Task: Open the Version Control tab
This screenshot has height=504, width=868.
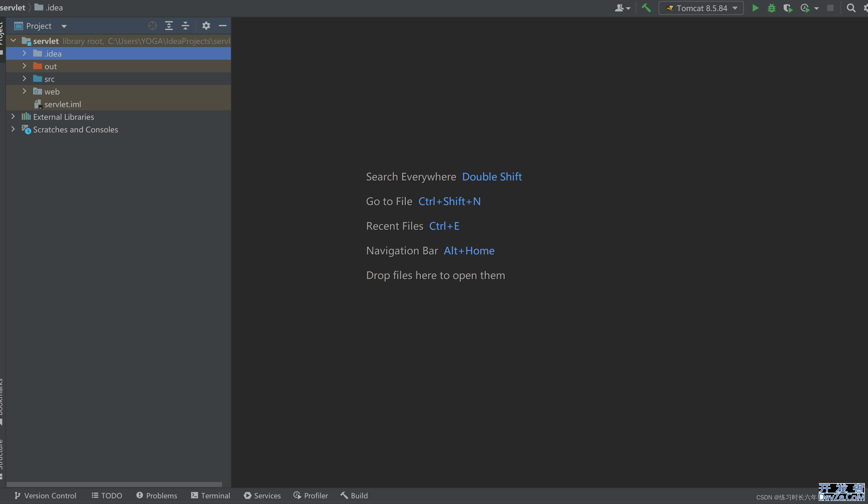Action: [x=45, y=496]
